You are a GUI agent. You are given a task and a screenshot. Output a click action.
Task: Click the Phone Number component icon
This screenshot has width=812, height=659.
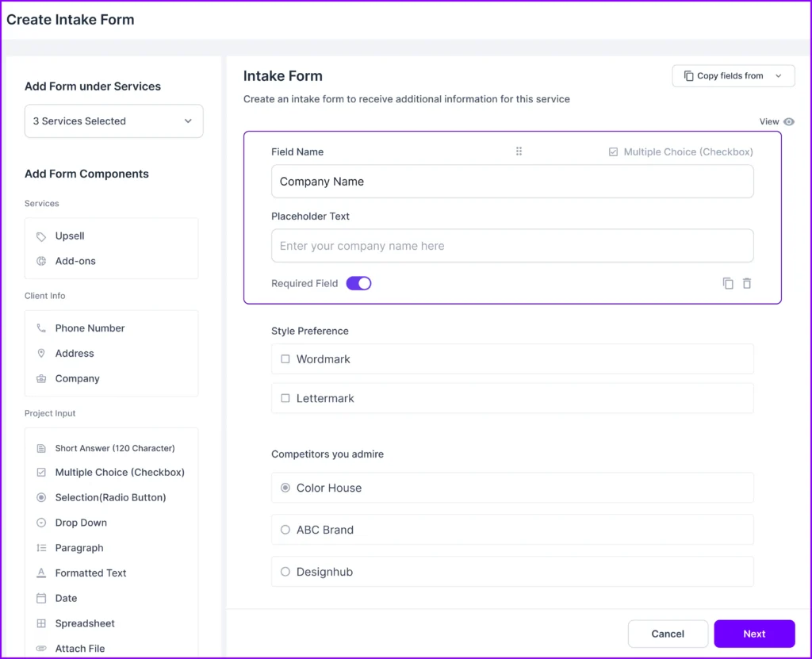[41, 328]
